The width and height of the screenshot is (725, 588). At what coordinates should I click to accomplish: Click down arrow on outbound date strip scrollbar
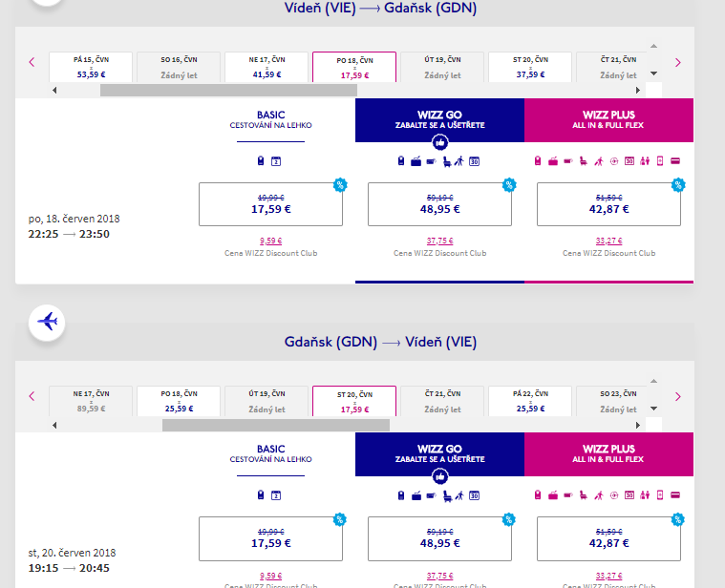coord(653,73)
